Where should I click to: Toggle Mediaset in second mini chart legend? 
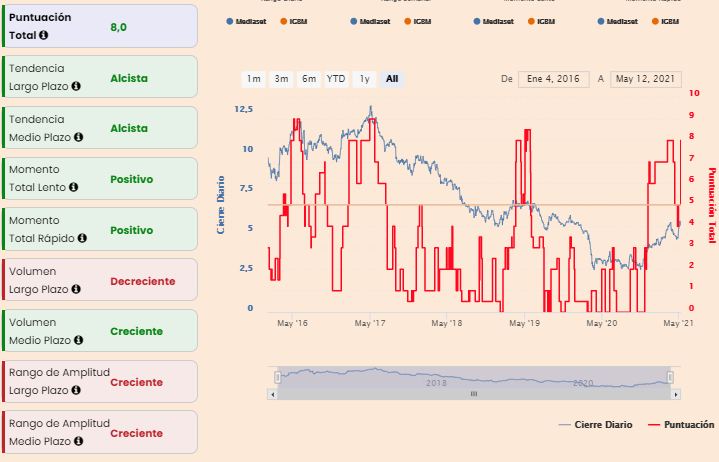tap(370, 22)
